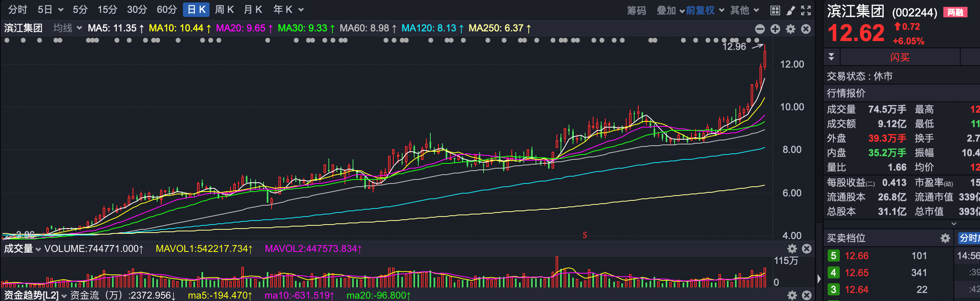Collapse the right quote panel with side arrow

point(819,278)
